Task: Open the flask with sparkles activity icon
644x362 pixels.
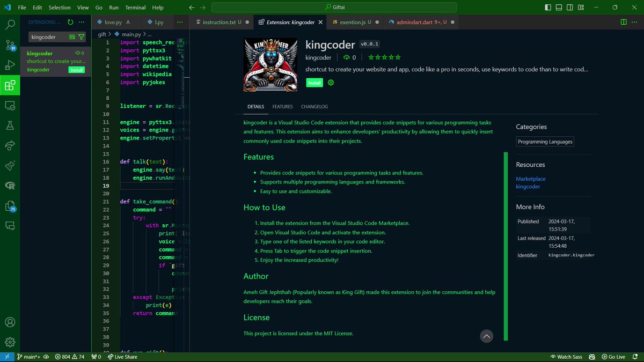Action: [10, 166]
